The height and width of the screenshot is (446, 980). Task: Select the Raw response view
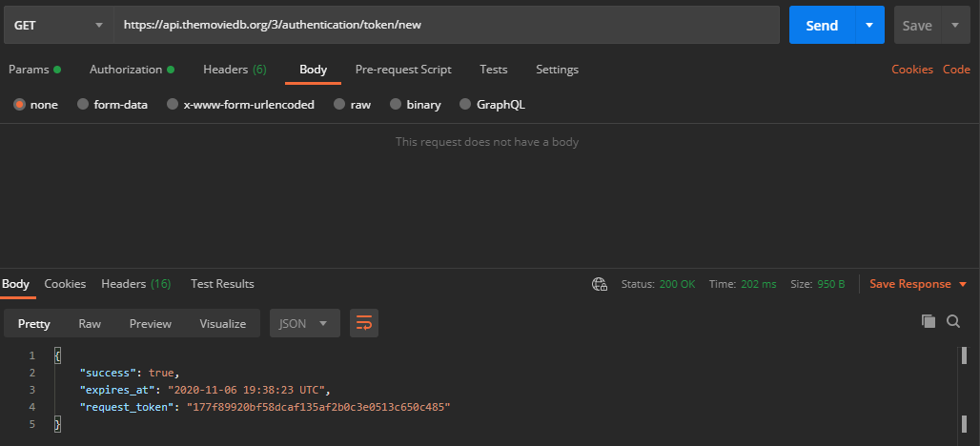pyautogui.click(x=90, y=324)
